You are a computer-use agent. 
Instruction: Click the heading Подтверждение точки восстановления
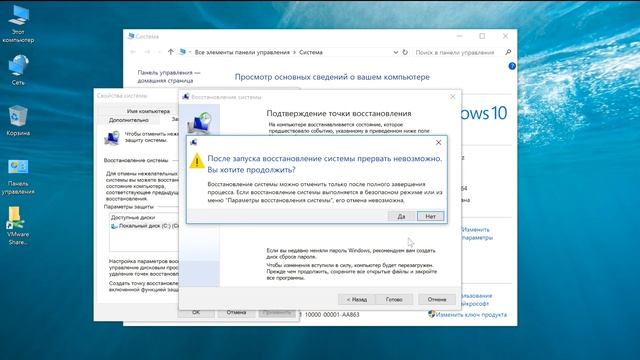[339, 113]
